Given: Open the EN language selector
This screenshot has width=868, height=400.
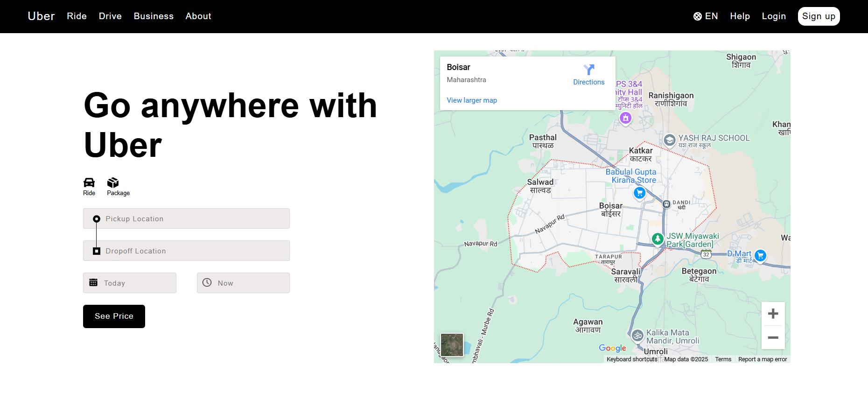Looking at the screenshot, I should click(x=706, y=16).
